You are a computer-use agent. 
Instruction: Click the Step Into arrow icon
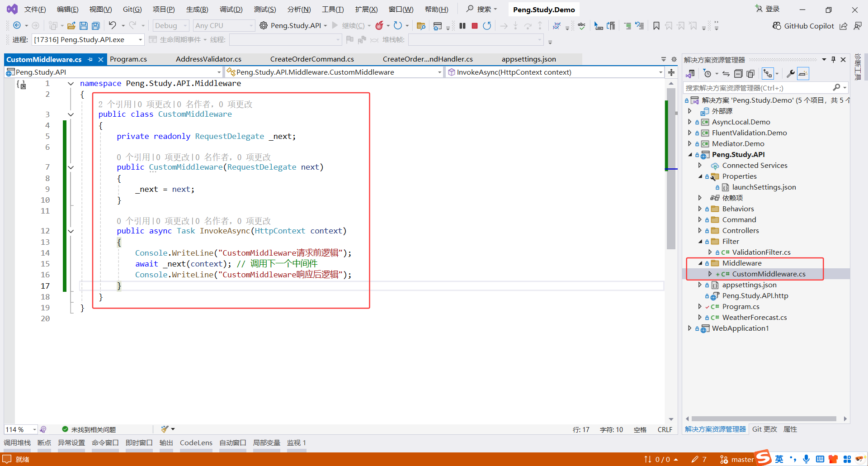click(515, 26)
